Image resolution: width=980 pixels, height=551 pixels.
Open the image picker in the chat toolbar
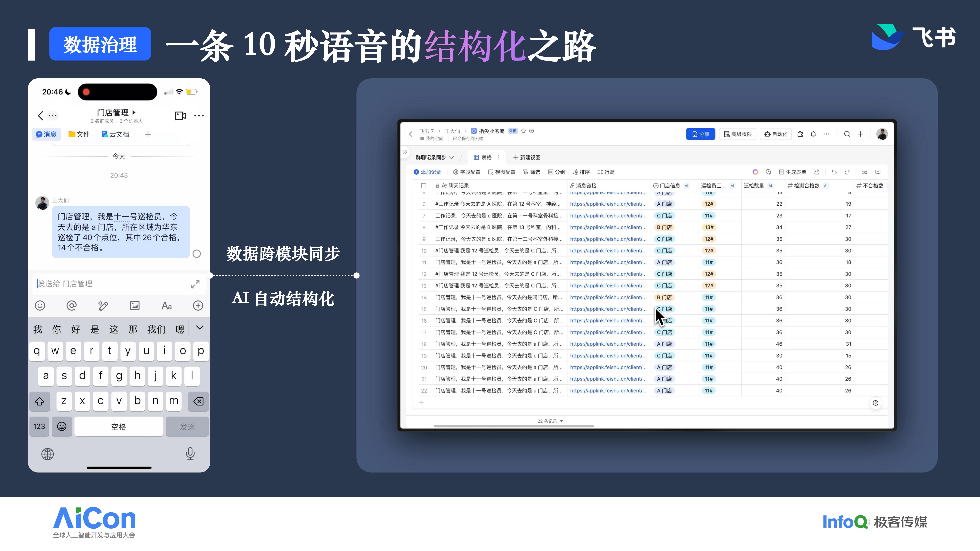(x=135, y=305)
